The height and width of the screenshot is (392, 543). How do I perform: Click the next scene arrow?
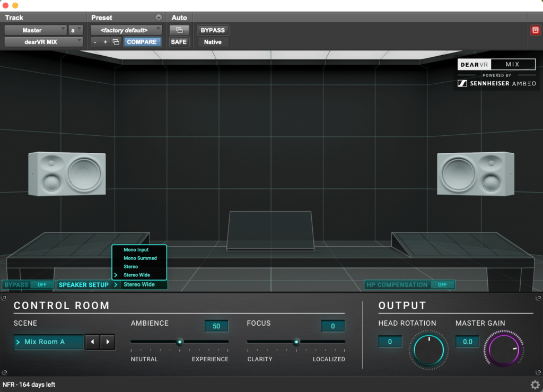click(x=108, y=342)
